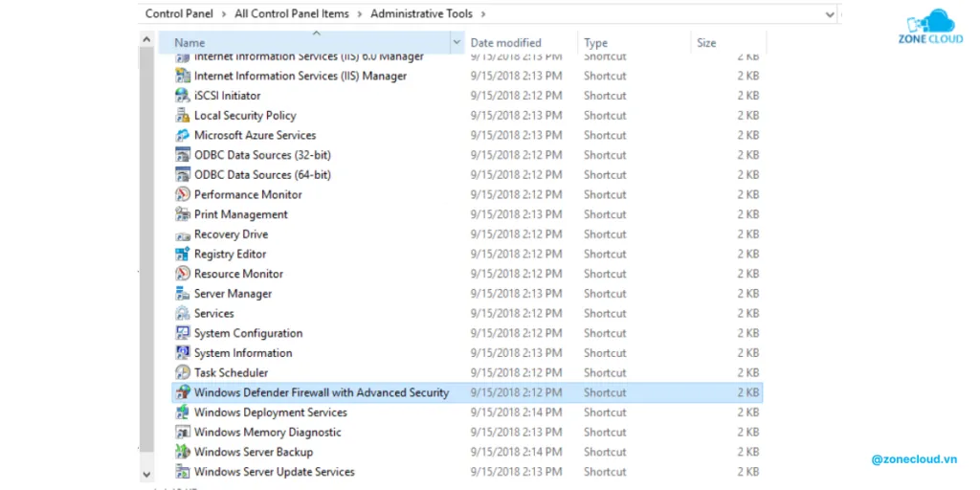Click the Performance Monitor icon
Viewport: 980px width, 490px height.
[x=183, y=194]
